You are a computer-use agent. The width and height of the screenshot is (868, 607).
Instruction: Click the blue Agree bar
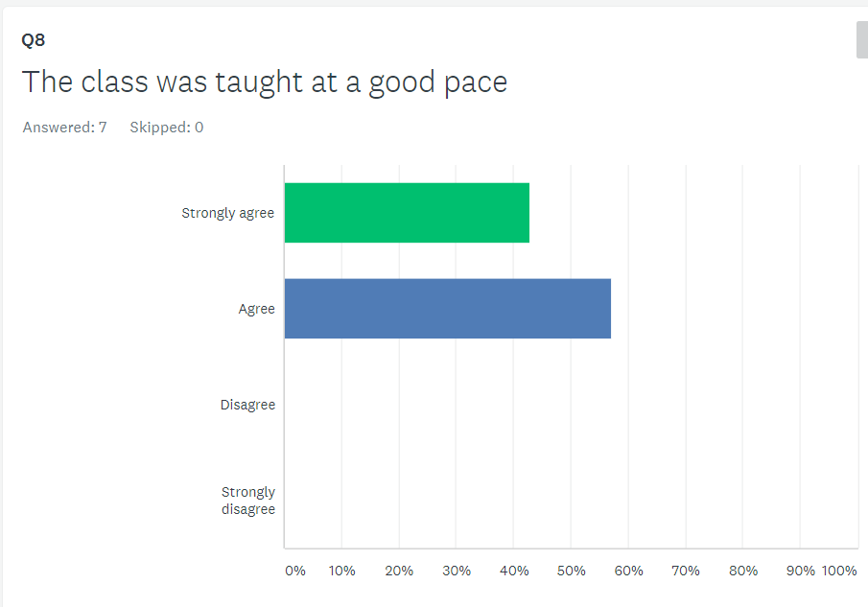(447, 309)
